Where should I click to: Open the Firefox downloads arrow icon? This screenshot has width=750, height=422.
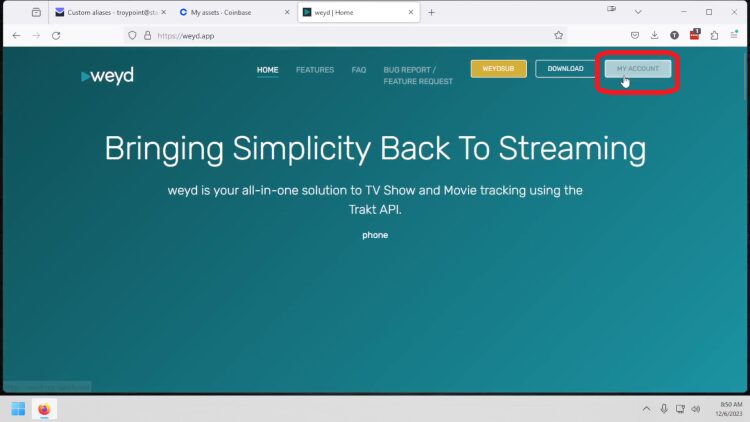[x=654, y=35]
